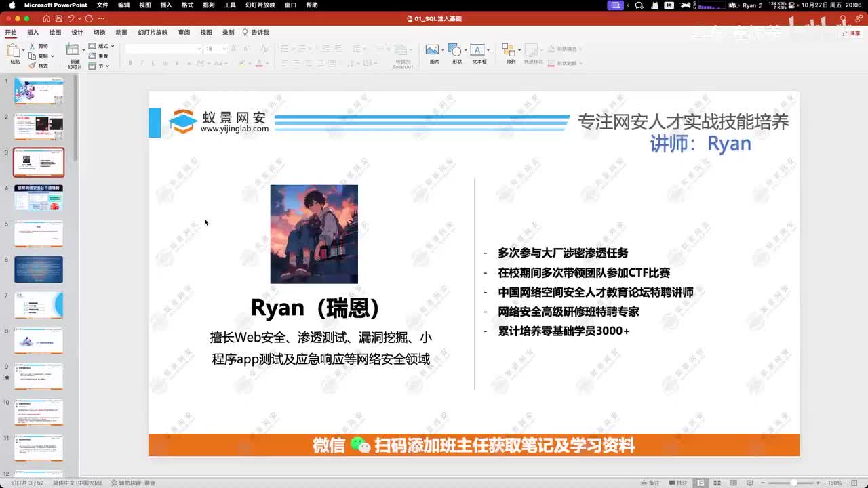Viewport: 868px width, 488px height.
Task: Toggle Italic formatting
Action: point(142,63)
